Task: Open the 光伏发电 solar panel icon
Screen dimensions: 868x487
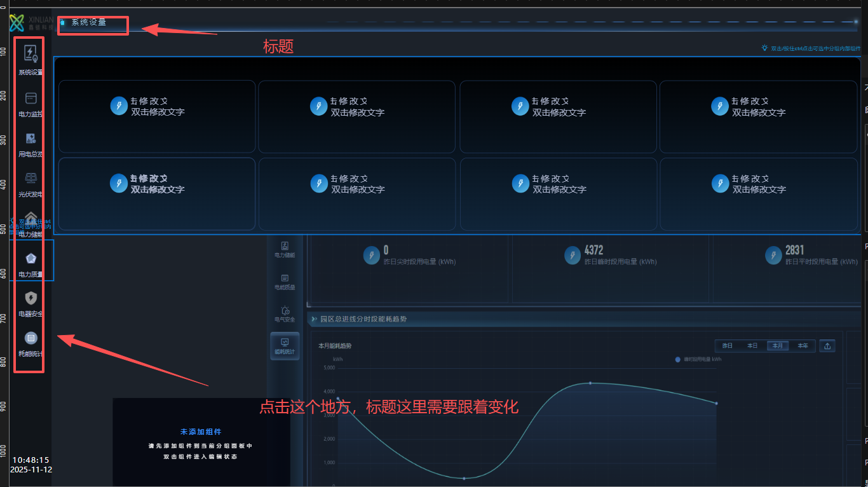Action: pyautogui.click(x=31, y=179)
